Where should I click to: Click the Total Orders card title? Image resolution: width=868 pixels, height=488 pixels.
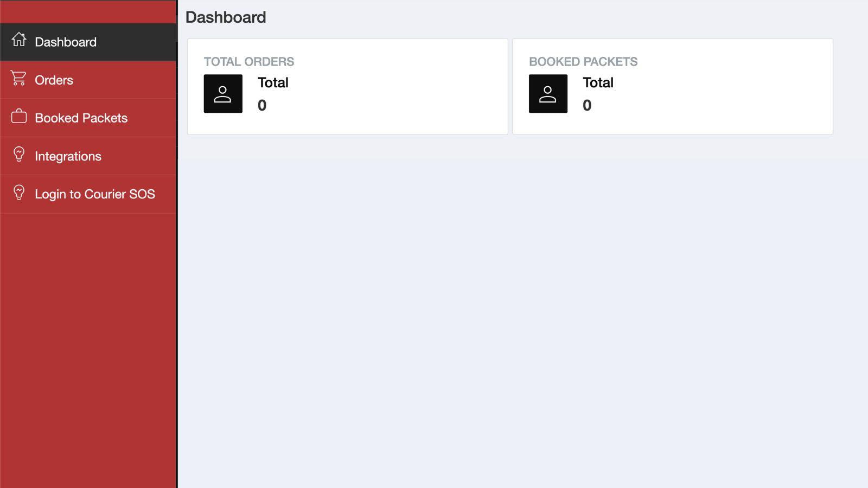[249, 61]
